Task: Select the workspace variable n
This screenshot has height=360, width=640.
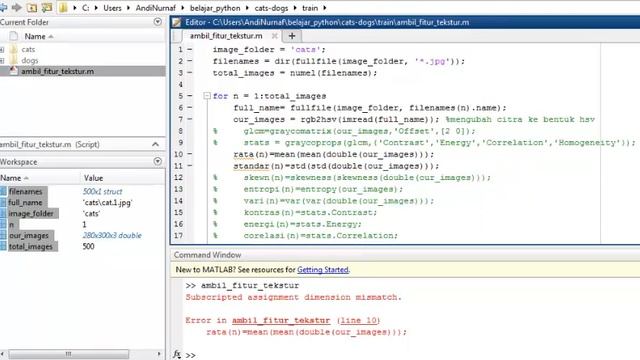Action: pyautogui.click(x=11, y=224)
